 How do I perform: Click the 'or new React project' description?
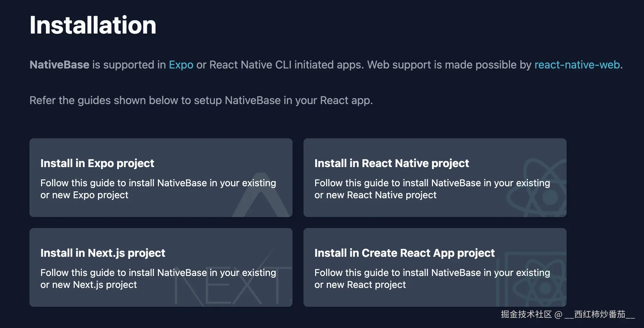coord(360,285)
